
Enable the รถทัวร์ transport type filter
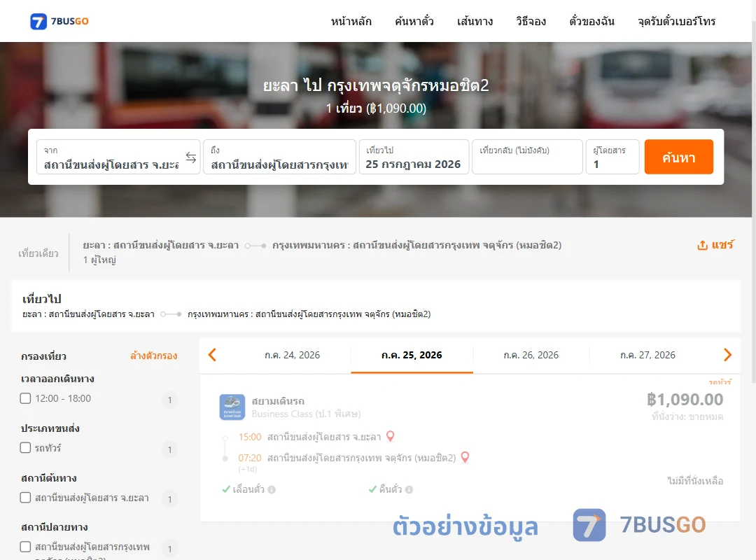tap(26, 447)
